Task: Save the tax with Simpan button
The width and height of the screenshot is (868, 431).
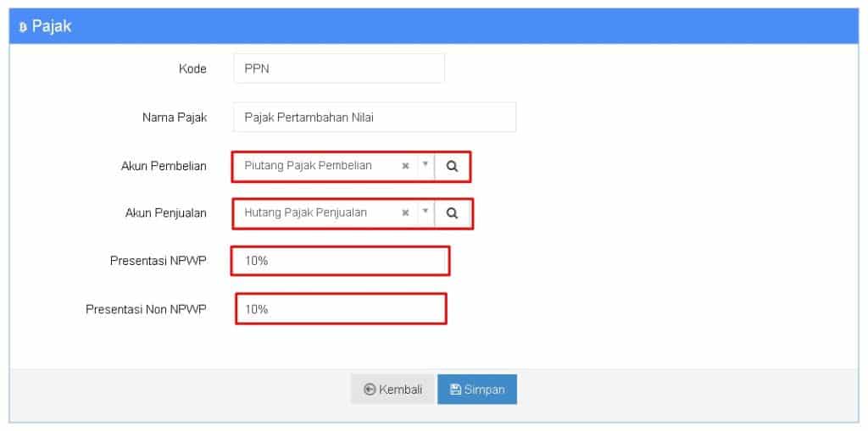Action: (477, 390)
